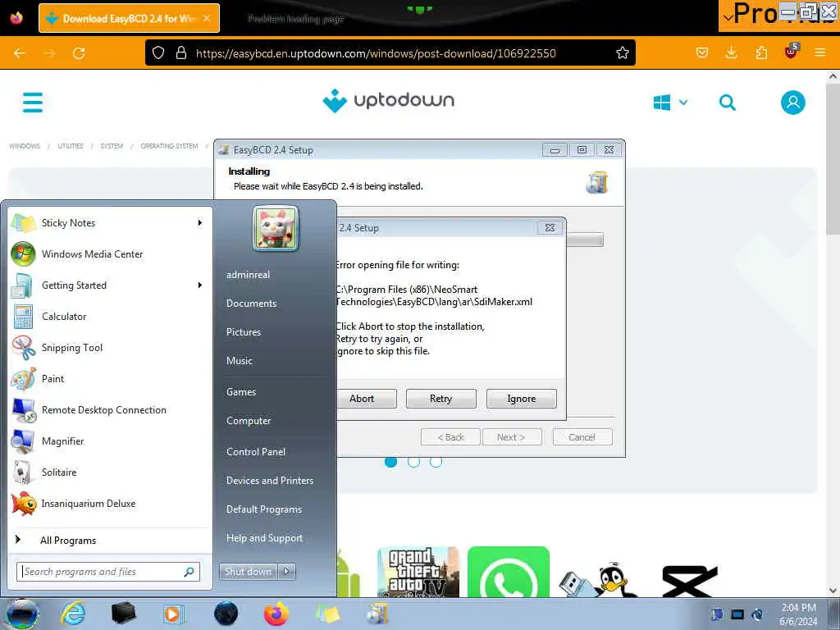Open Pictures from Start menu
840x630 pixels.
click(x=244, y=332)
